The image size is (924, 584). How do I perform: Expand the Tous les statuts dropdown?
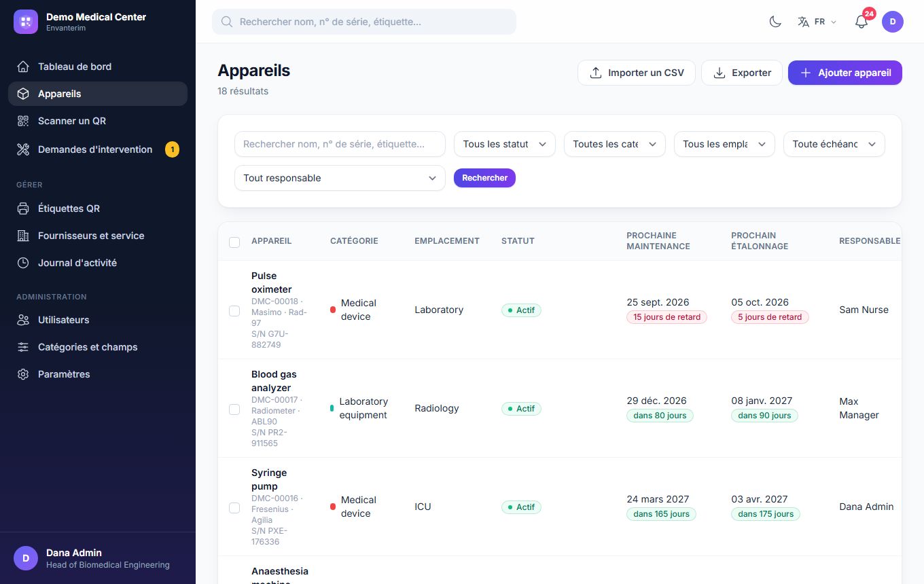pos(505,144)
